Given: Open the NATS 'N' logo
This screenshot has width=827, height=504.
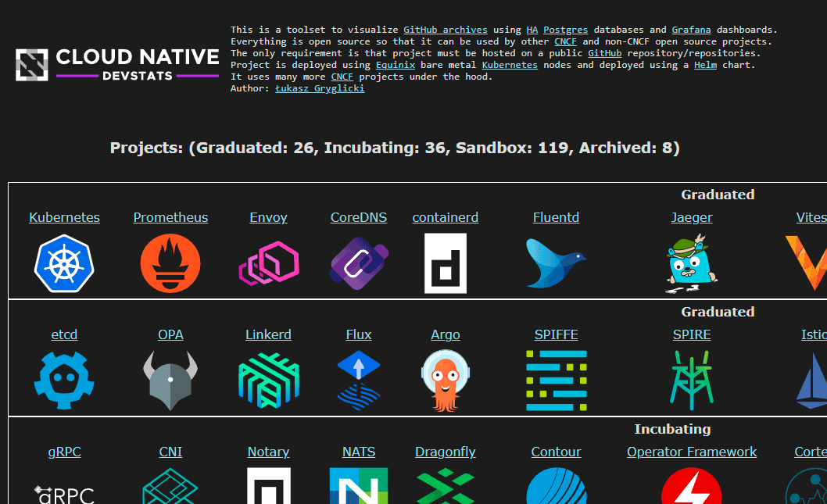Looking at the screenshot, I should click(x=359, y=485).
